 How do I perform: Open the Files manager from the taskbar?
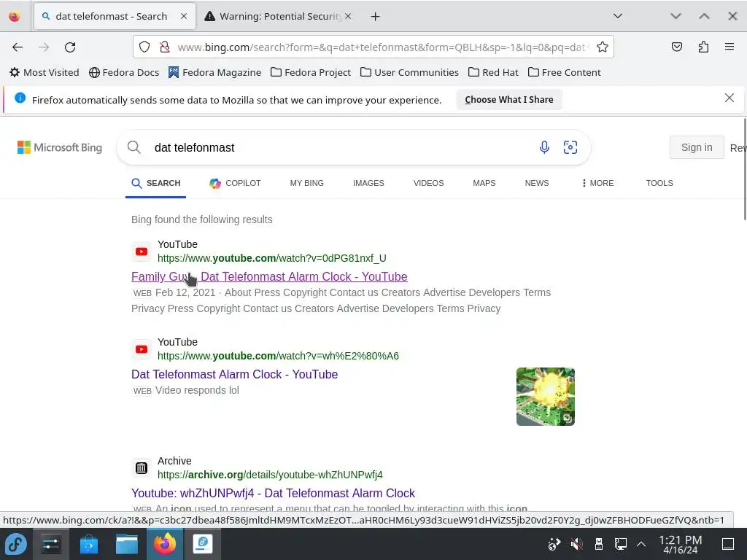[127, 544]
